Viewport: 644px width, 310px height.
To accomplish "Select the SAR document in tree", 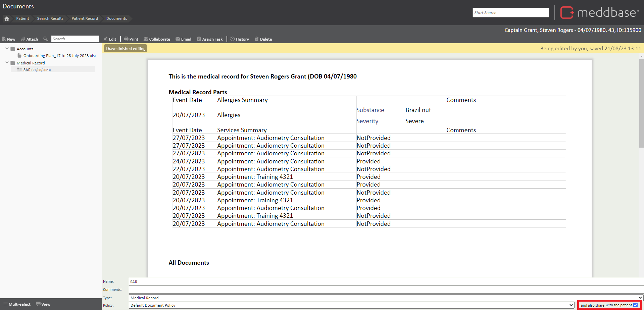I will (27, 70).
